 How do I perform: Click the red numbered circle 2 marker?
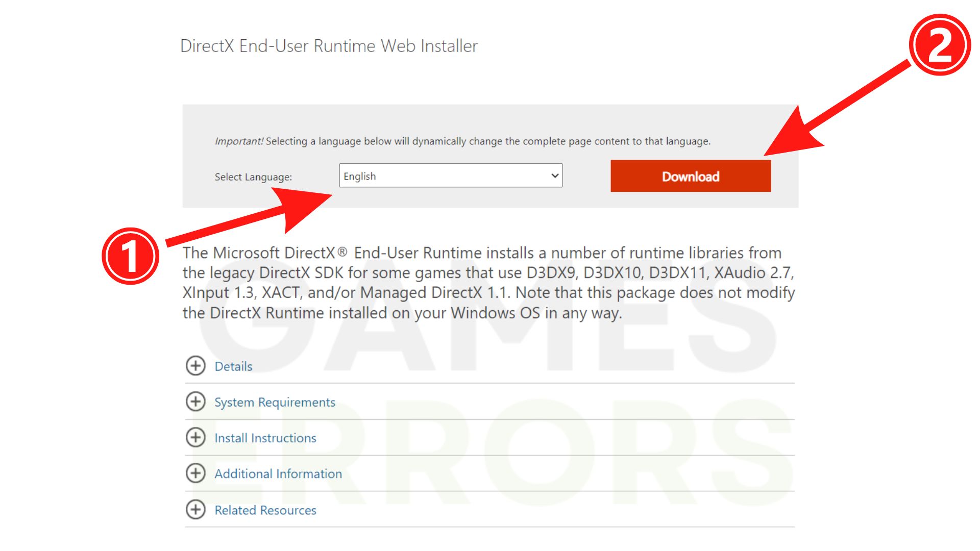point(940,45)
